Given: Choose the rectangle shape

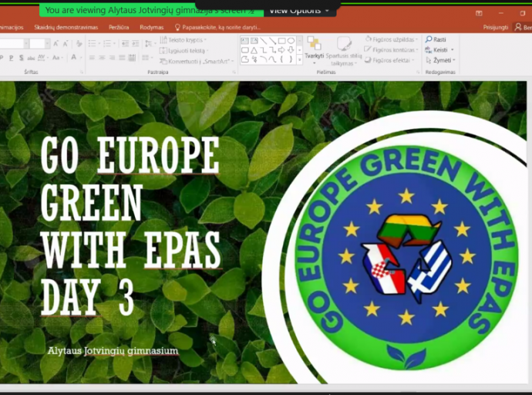Looking at the screenshot, I should coord(281,41).
